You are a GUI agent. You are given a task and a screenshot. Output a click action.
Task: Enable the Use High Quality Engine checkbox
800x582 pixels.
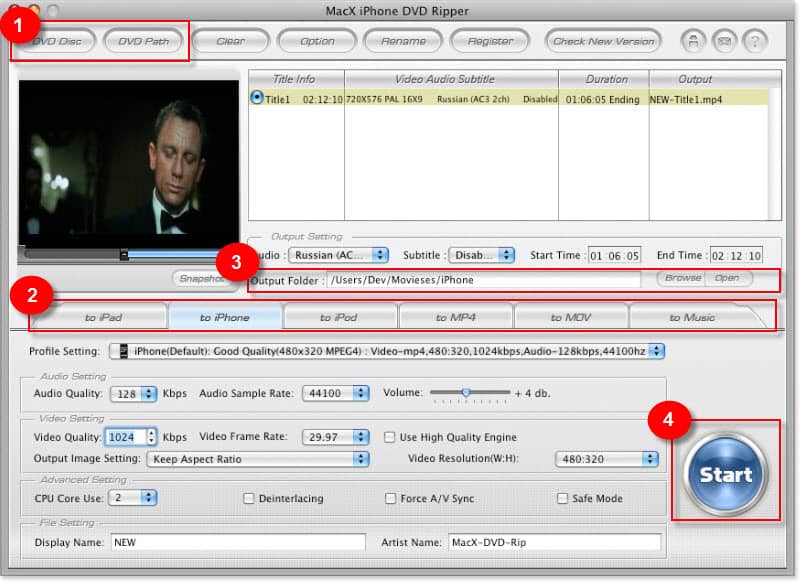tap(389, 437)
